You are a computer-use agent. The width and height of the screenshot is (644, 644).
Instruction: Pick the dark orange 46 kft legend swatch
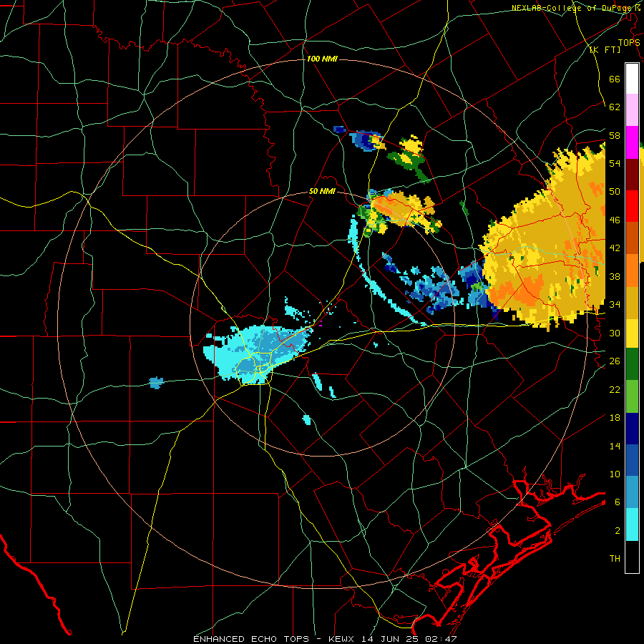[x=632, y=238]
